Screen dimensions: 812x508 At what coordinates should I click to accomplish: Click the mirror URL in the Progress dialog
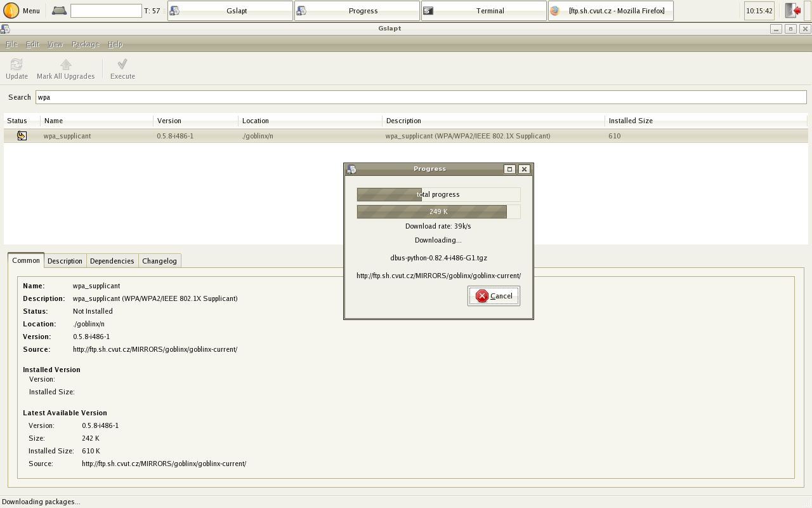click(x=438, y=276)
